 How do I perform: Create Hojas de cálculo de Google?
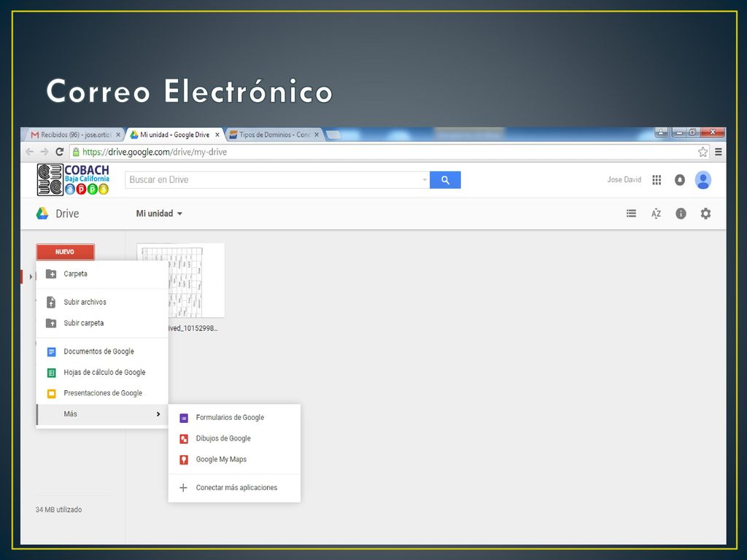click(102, 373)
